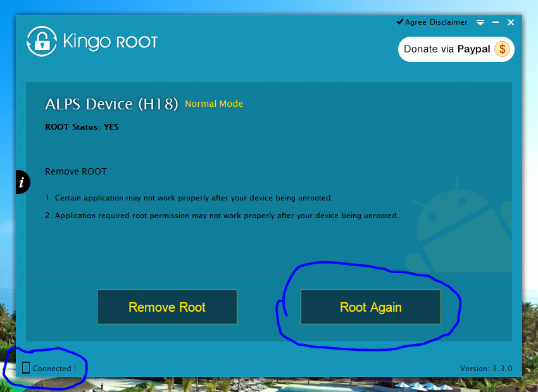This screenshot has height=392, width=538.
Task: Click the Kingo ROOT wordmark text
Action: pos(110,42)
